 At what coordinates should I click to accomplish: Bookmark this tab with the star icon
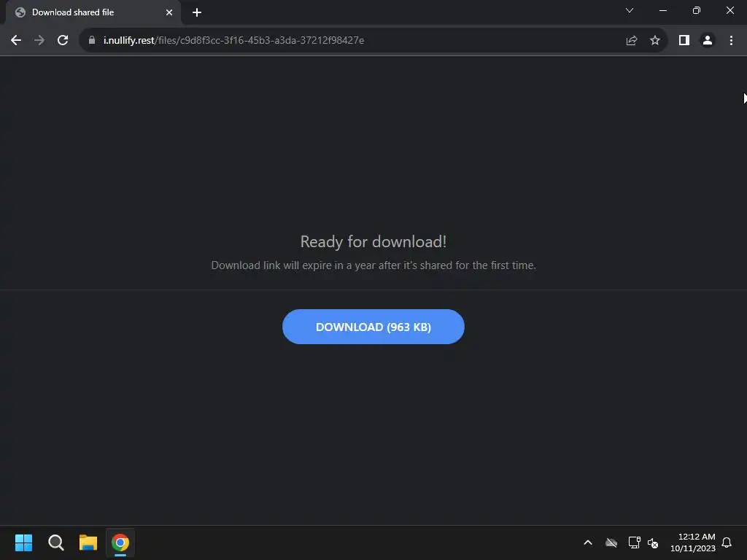[655, 41]
